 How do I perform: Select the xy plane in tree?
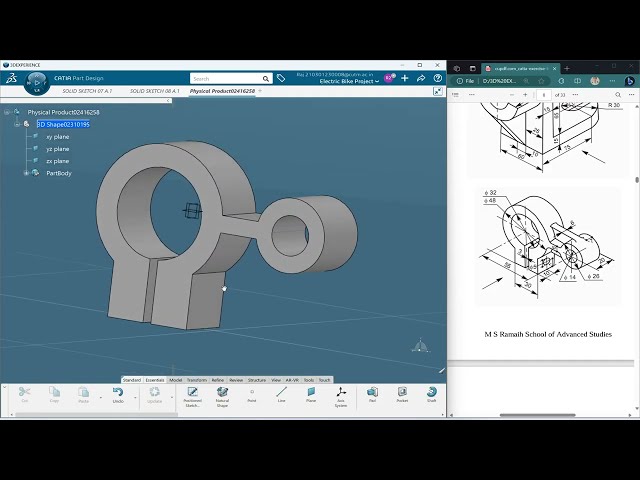[57, 137]
